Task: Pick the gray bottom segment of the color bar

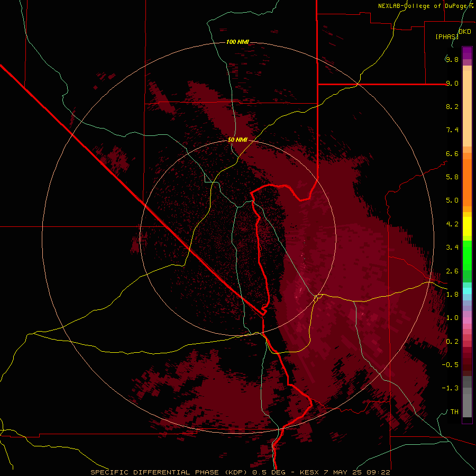Action: tap(467, 405)
